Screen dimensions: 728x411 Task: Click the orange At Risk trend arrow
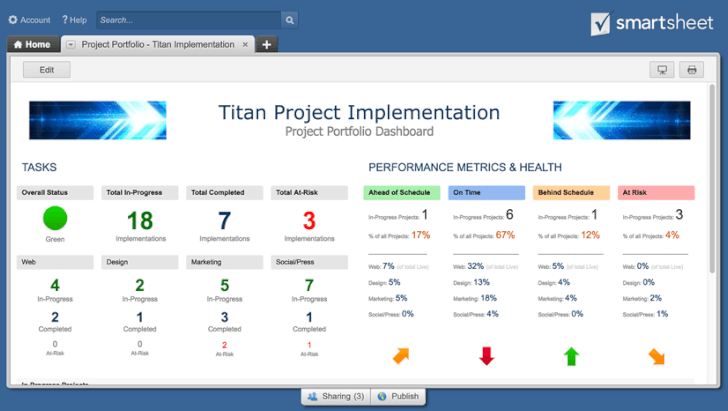point(656,356)
